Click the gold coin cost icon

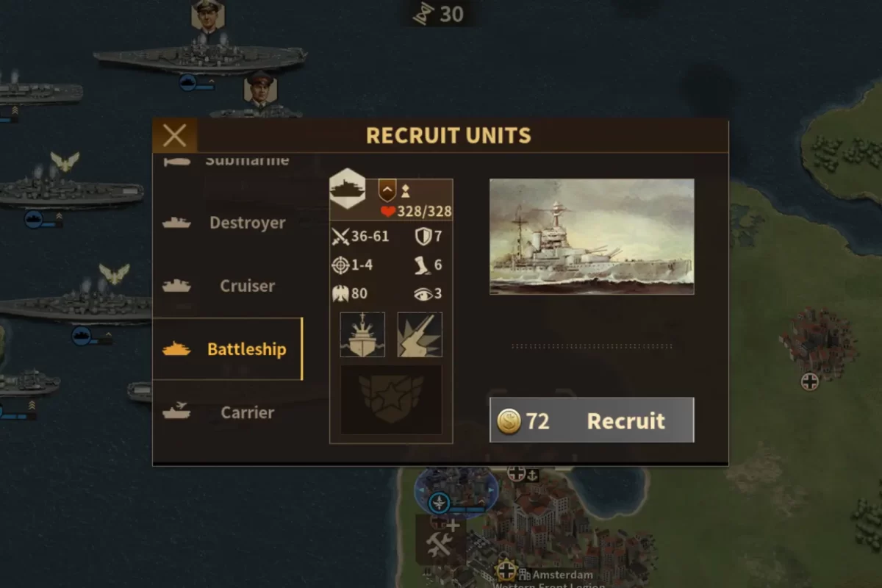point(509,421)
